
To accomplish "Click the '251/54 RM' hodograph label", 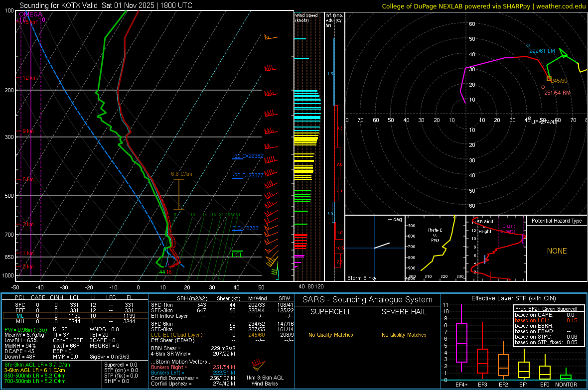I will coord(557,93).
